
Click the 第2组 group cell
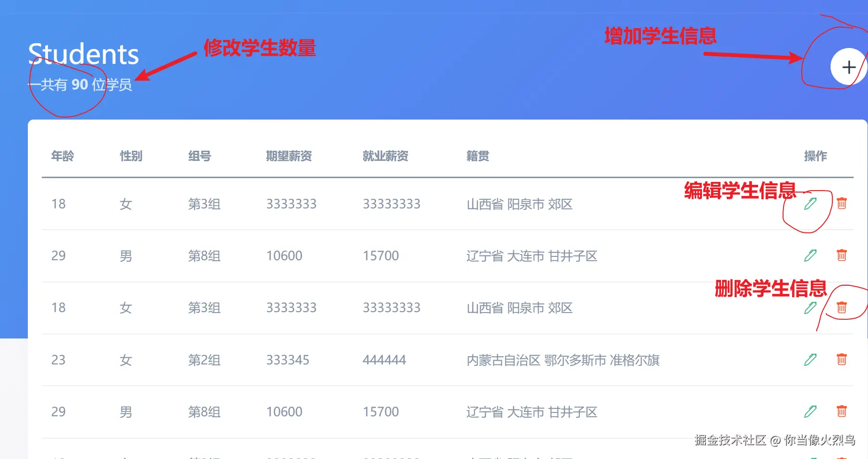pos(205,360)
